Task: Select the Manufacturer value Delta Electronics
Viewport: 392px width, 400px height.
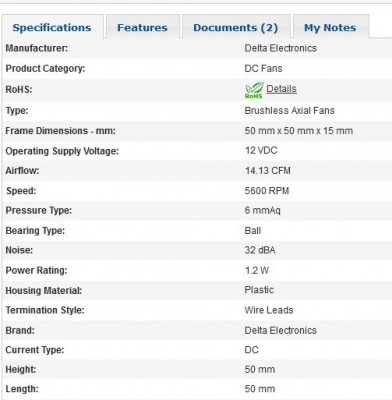Action: click(281, 48)
